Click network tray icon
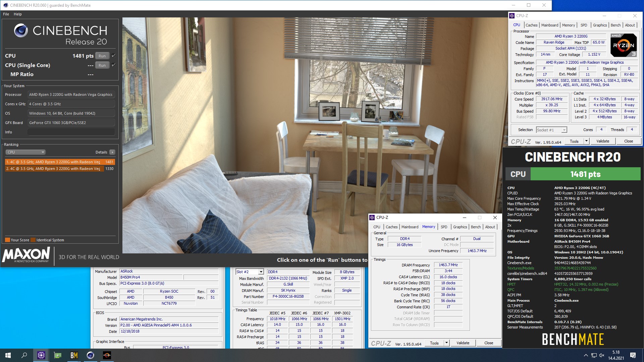 [x=594, y=355]
